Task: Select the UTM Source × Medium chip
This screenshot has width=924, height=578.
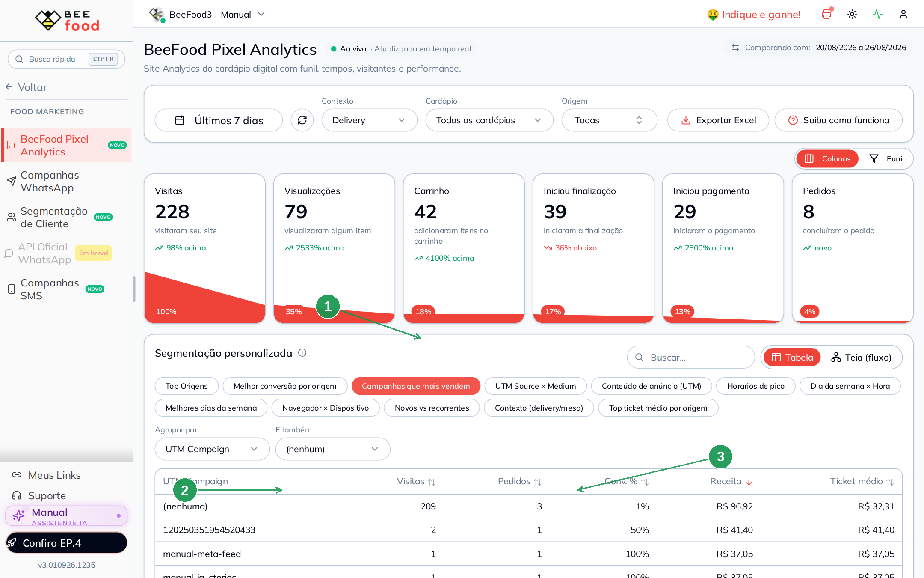Action: point(536,386)
